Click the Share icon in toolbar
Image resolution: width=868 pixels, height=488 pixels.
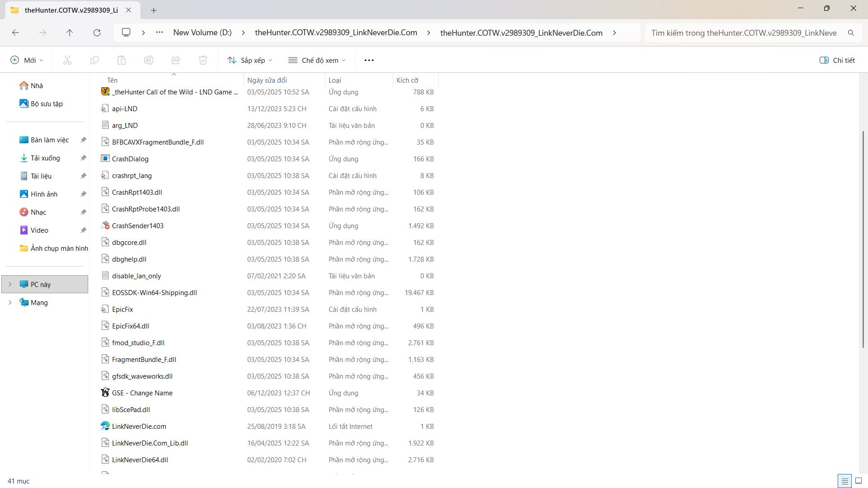[x=176, y=60]
